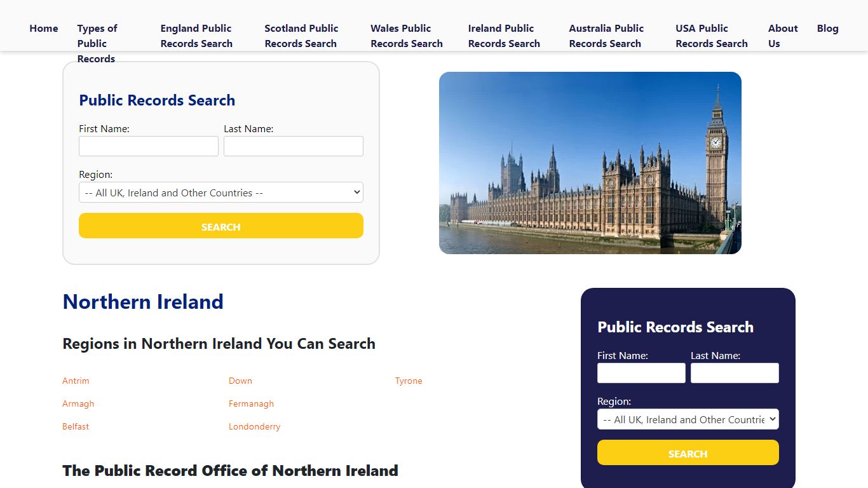The image size is (868, 488).
Task: Go to Scotland Public Records Search
Action: tap(301, 36)
